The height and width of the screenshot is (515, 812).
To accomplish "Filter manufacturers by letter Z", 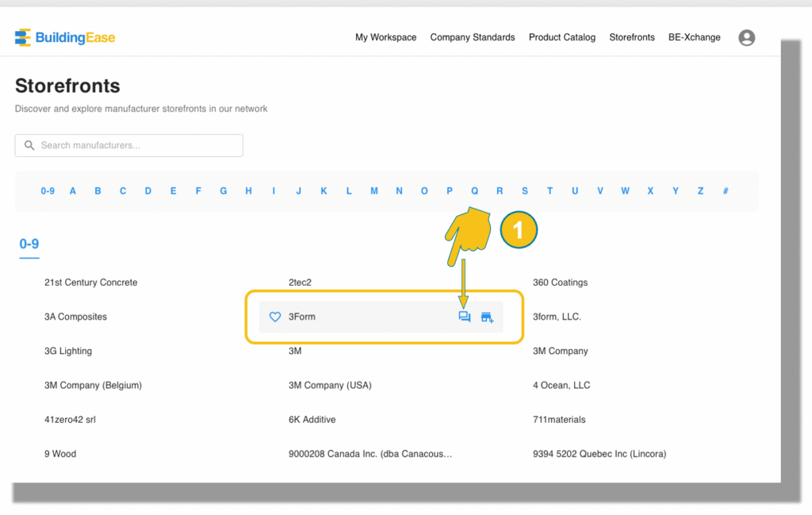I will point(701,191).
